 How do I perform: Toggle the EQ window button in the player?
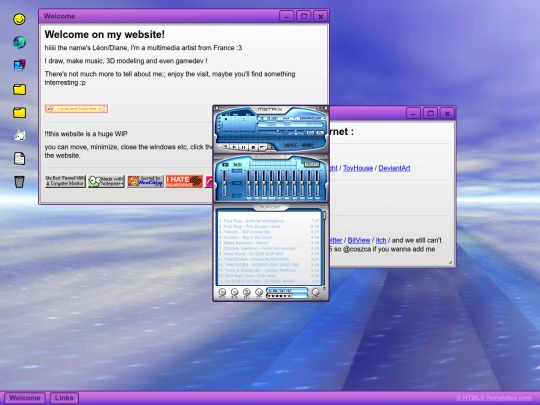(310, 133)
